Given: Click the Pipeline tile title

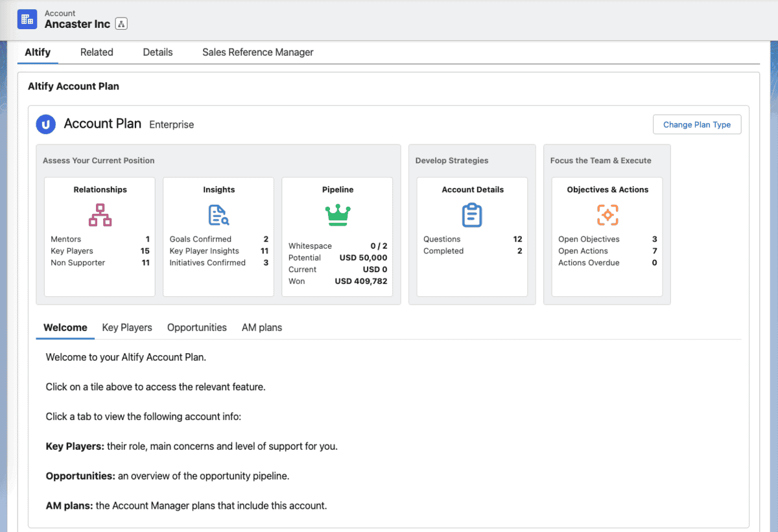Looking at the screenshot, I should coord(338,190).
